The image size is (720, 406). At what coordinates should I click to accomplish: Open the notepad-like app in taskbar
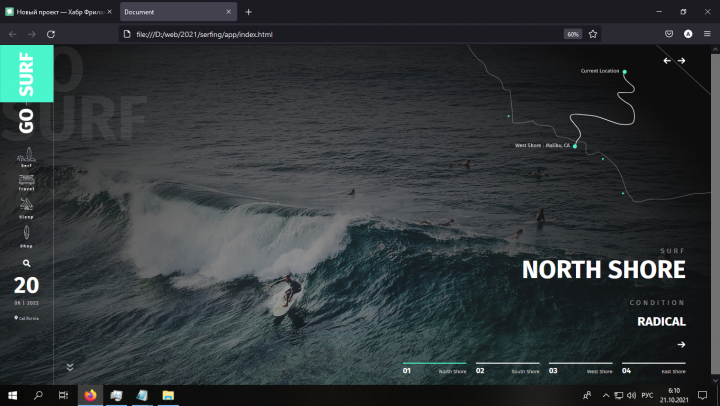[x=142, y=395]
